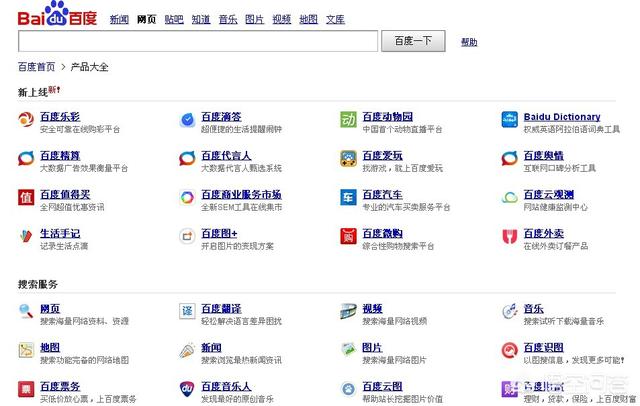The width and height of the screenshot is (640, 406).
Task: Open the 百度动物园 link
Action: click(x=388, y=117)
